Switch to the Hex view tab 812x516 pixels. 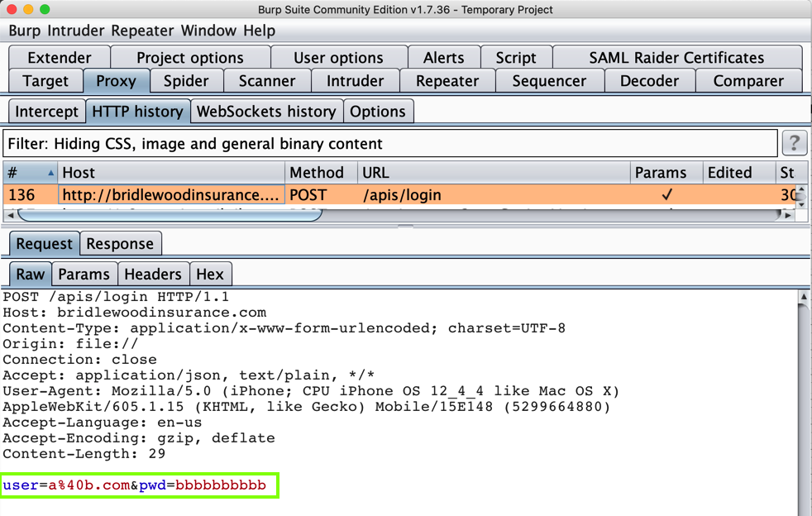[x=210, y=274]
